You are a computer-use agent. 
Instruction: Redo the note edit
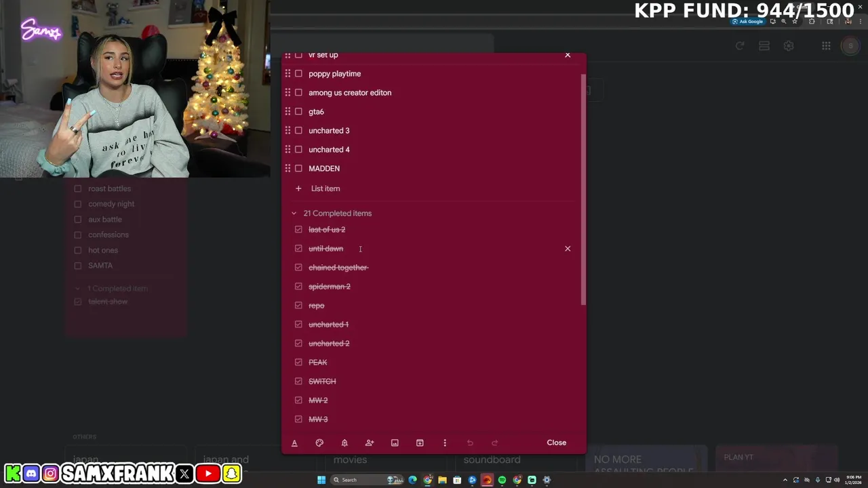point(495,443)
